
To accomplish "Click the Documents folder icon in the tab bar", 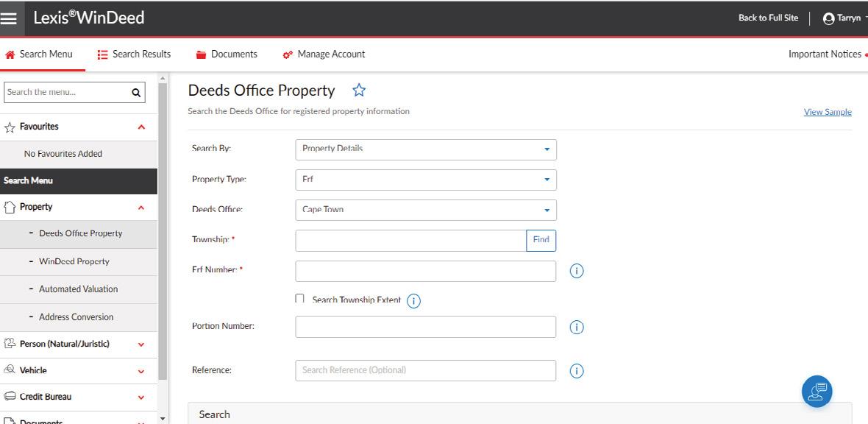I will [x=201, y=54].
